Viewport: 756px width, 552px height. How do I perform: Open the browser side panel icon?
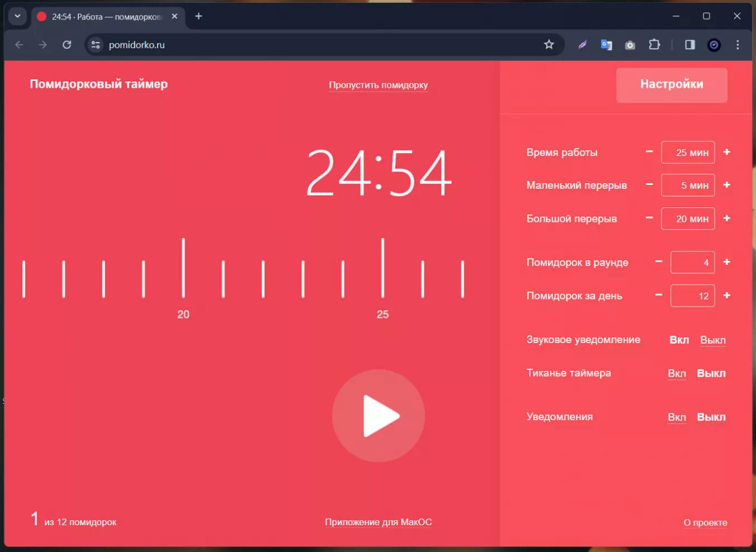point(689,45)
